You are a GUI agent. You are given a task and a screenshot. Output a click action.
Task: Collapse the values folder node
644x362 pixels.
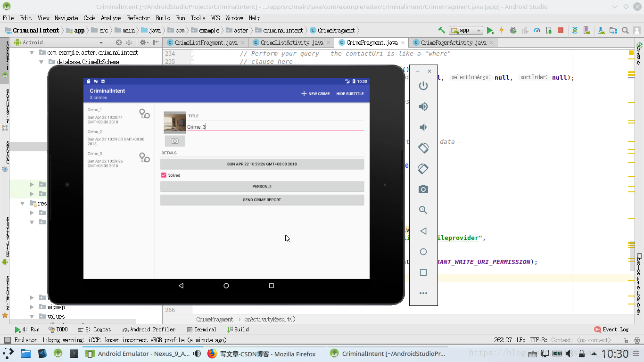tap(32, 316)
